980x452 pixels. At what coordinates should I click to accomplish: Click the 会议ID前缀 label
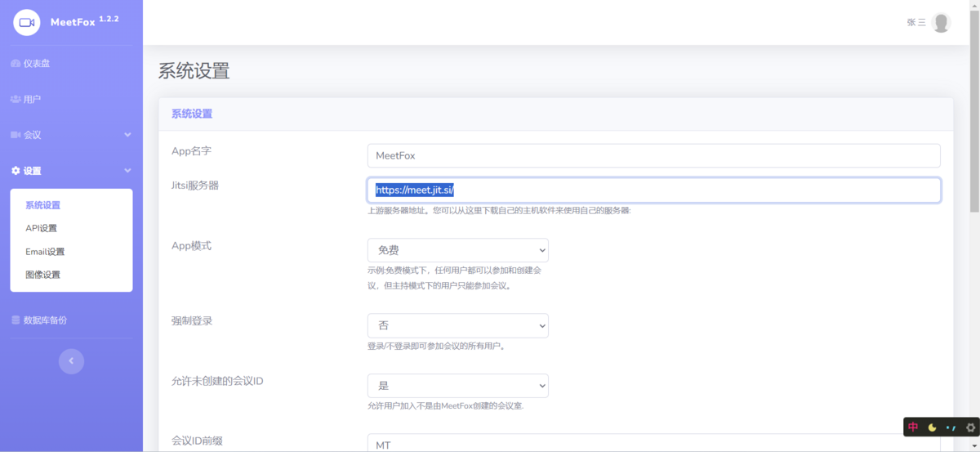click(x=197, y=441)
